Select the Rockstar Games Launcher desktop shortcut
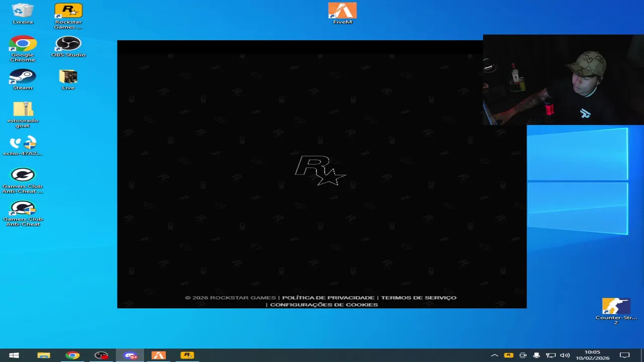Viewport: 644px width, 362px height. [x=68, y=16]
